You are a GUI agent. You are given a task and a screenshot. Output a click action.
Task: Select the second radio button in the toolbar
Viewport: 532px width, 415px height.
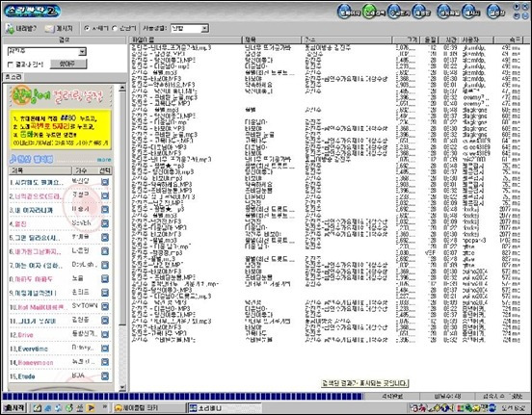point(115,29)
